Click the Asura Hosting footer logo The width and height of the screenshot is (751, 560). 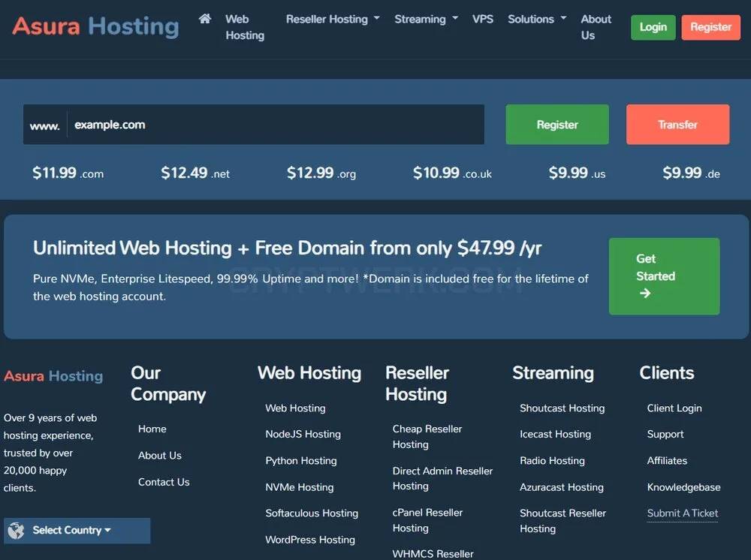click(53, 376)
